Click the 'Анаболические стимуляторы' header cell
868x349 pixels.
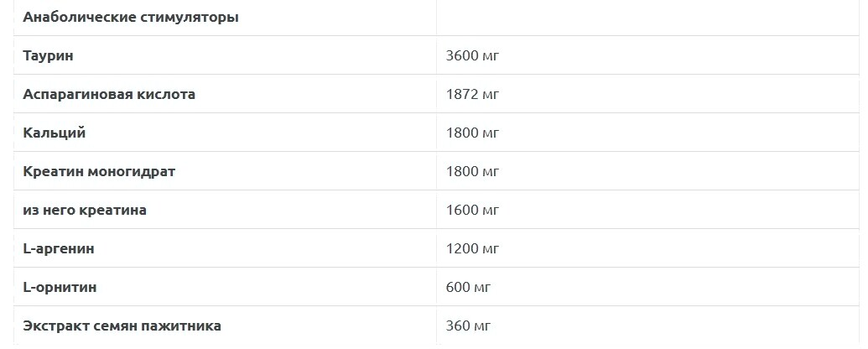[131, 17]
